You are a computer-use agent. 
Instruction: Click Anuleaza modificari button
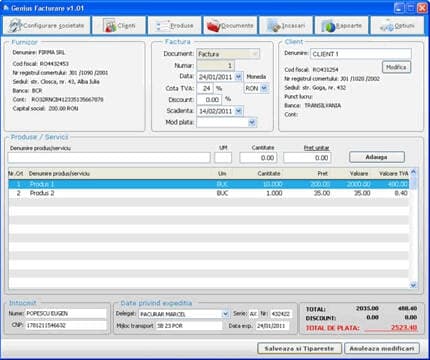click(382, 348)
